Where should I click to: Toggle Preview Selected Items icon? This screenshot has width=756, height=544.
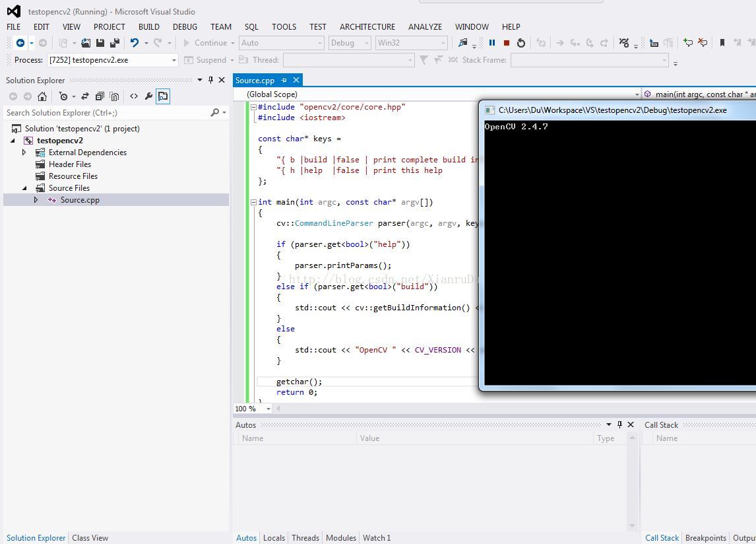163,96
